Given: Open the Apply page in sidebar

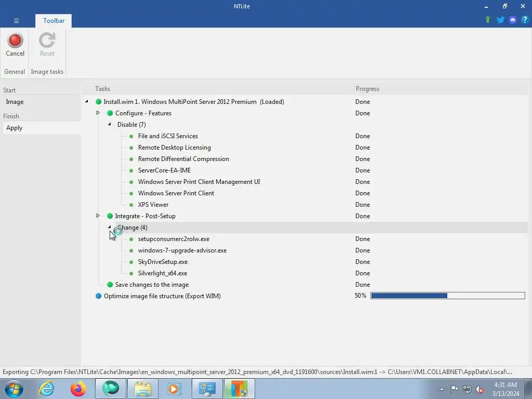Looking at the screenshot, I should [x=14, y=128].
